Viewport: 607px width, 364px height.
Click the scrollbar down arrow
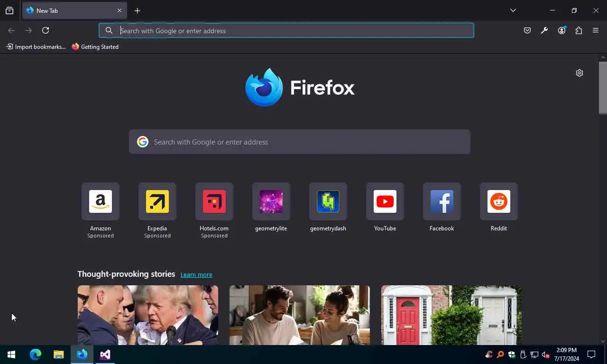pyautogui.click(x=603, y=341)
